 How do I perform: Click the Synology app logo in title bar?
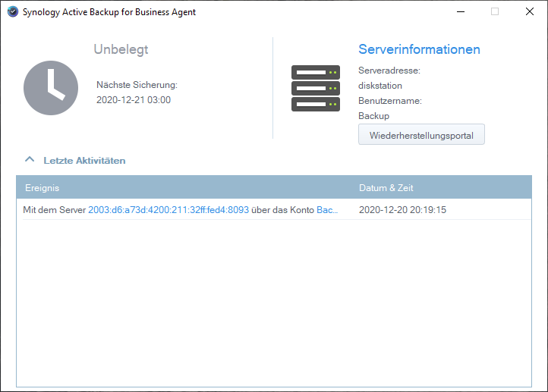click(13, 11)
